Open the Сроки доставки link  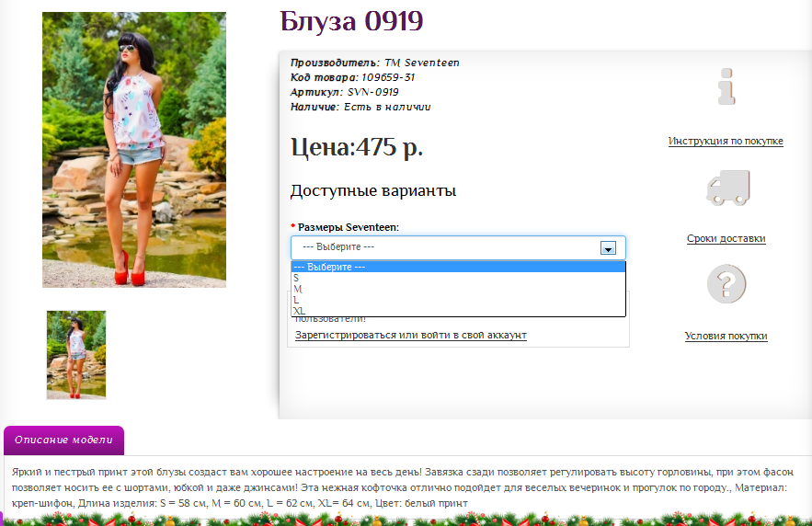[x=726, y=238]
